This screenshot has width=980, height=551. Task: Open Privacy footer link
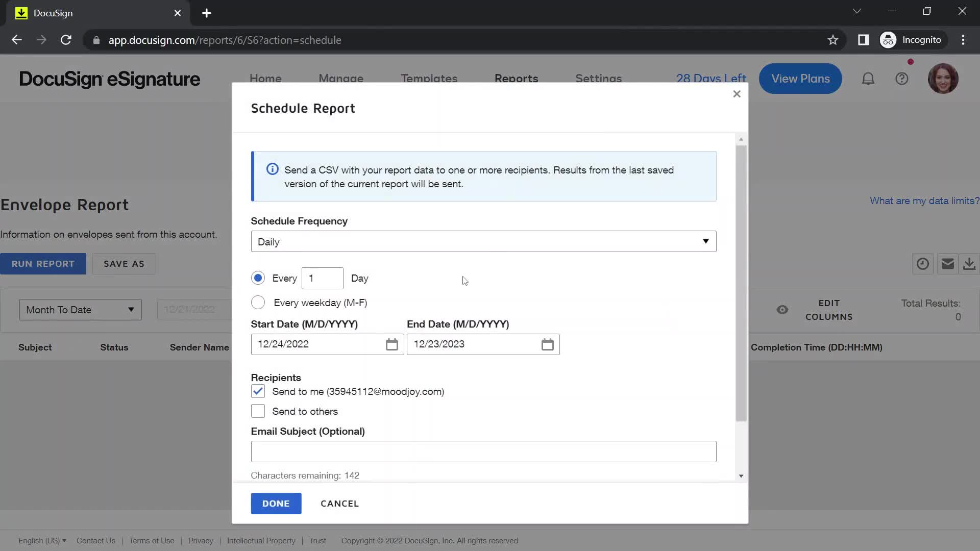(x=201, y=541)
